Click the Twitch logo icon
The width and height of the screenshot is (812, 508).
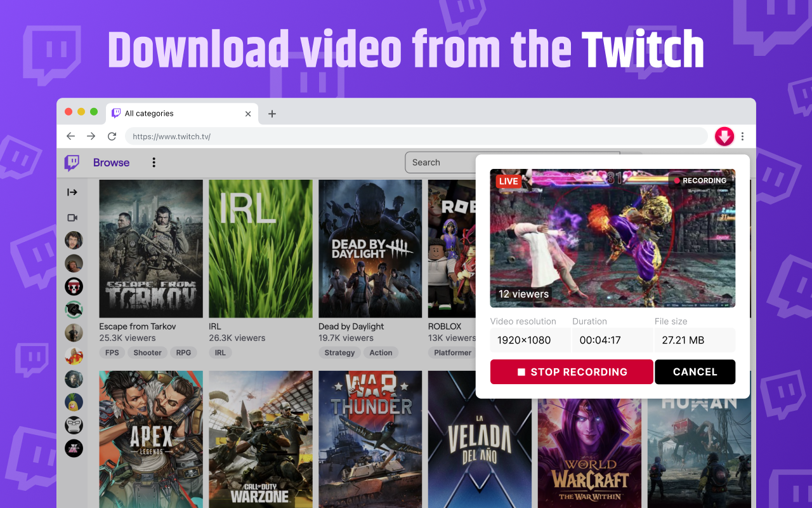coord(72,163)
